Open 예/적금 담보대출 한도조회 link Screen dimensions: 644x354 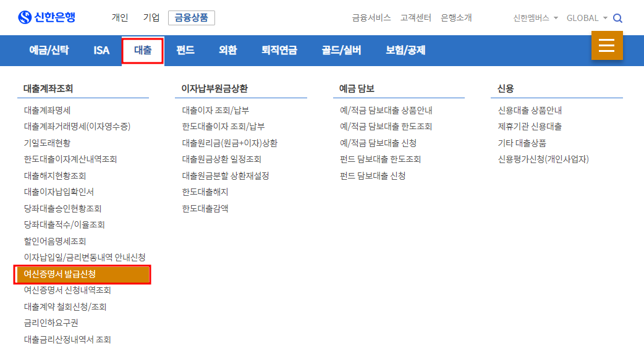386,127
